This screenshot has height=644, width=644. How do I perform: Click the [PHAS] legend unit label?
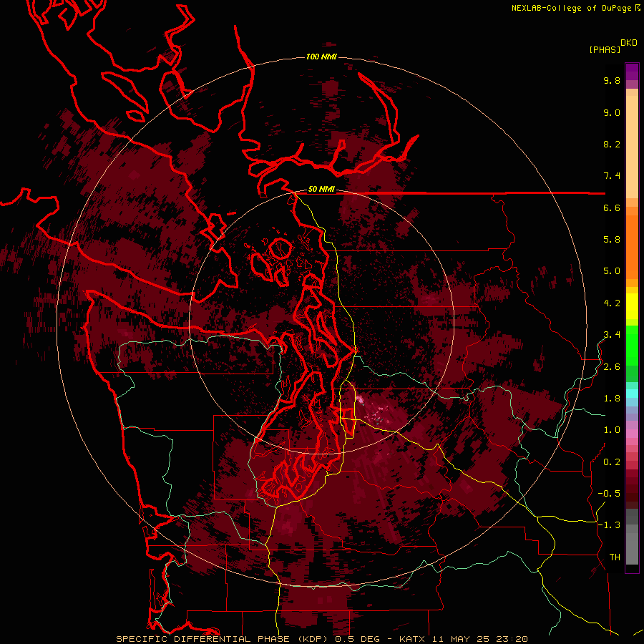pos(605,49)
